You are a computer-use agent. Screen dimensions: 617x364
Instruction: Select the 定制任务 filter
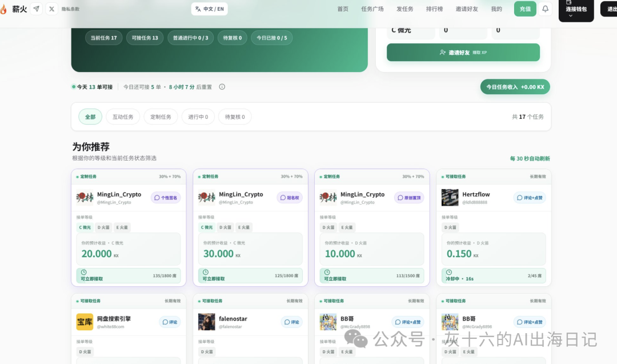(161, 117)
